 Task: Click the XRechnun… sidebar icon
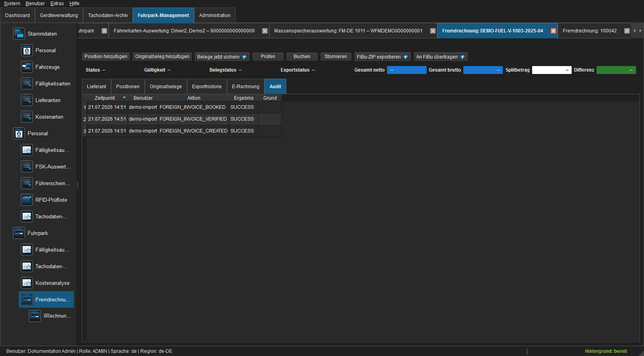(x=35, y=316)
